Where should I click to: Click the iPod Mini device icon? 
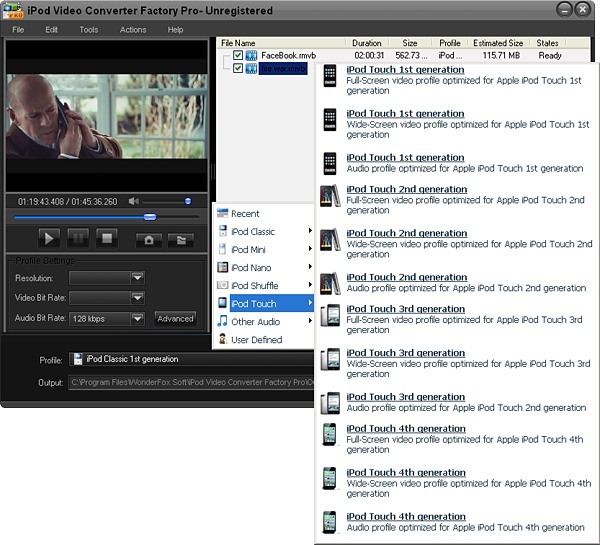tap(222, 249)
